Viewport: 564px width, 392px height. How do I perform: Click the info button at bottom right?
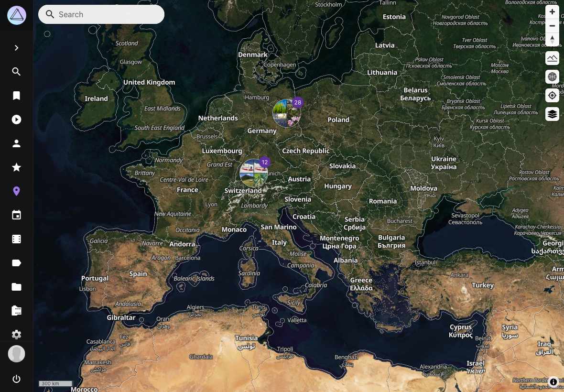coord(553,382)
